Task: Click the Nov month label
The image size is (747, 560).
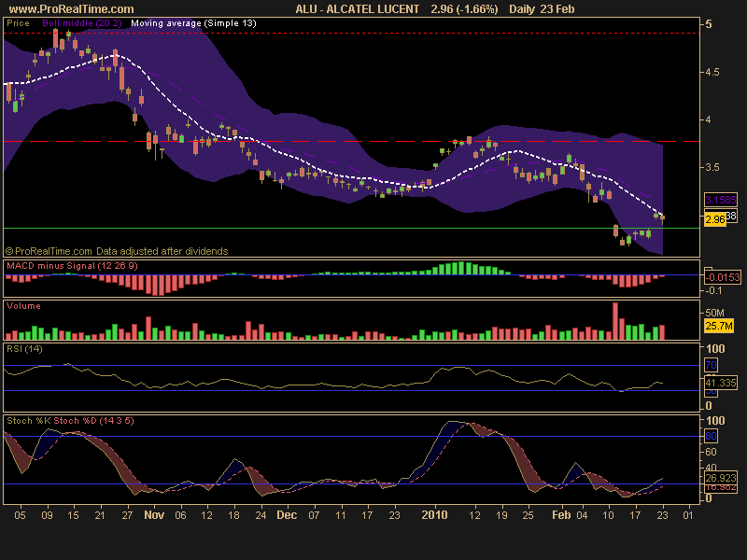Action: [154, 515]
